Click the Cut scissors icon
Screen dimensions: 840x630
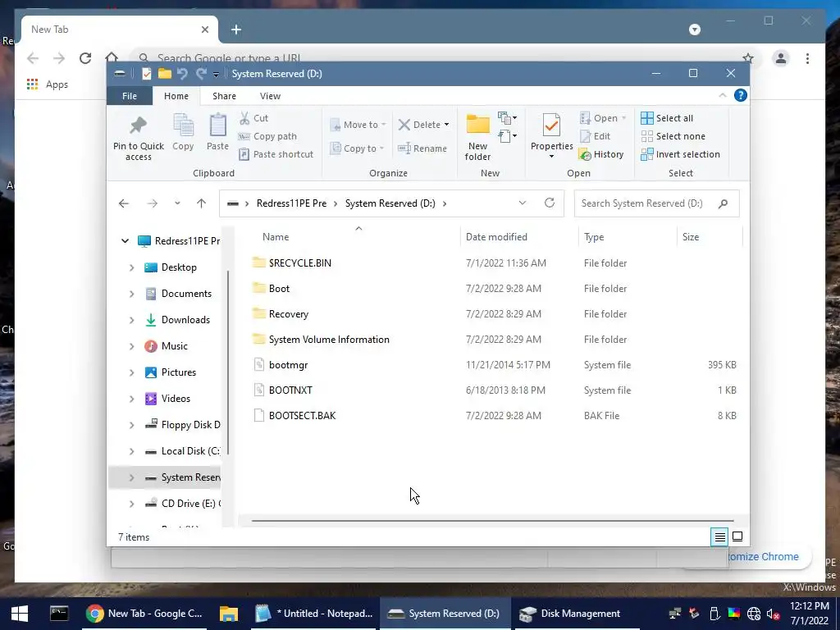(x=244, y=118)
